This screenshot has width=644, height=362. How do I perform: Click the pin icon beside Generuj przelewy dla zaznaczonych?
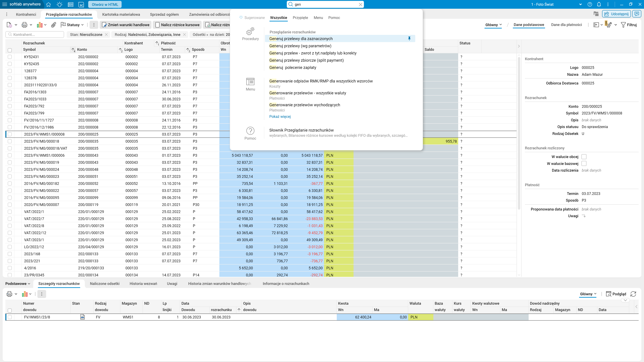409,39
